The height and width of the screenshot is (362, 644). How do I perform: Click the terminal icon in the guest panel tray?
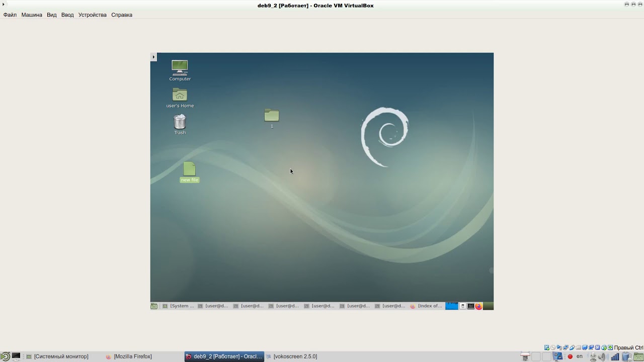click(x=471, y=306)
